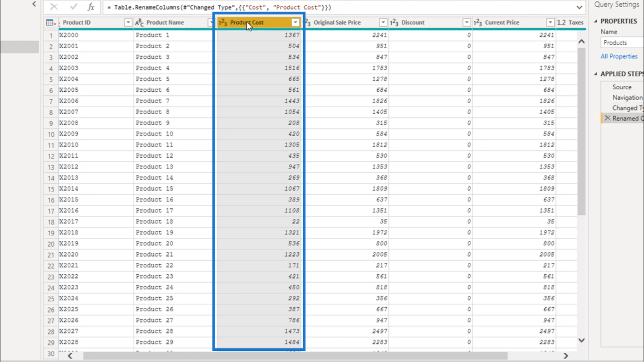Click Original Sale Price value 35

383,222
